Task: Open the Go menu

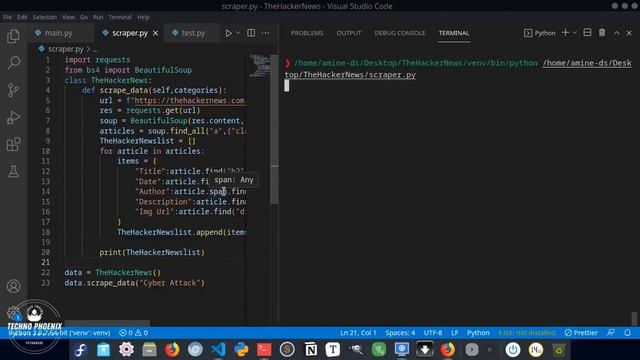Action: click(x=84, y=17)
